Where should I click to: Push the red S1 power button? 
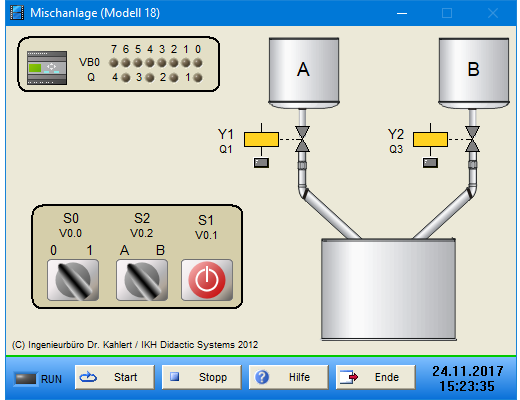(207, 280)
